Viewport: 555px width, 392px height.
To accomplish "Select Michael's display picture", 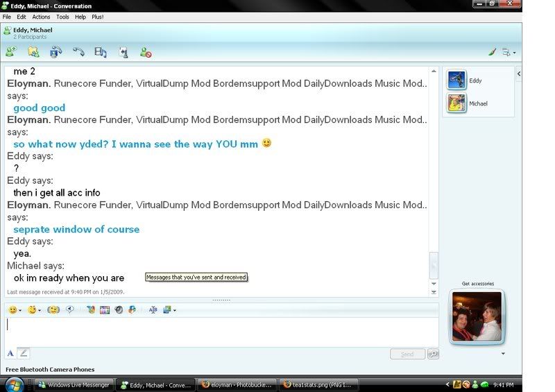I will [x=456, y=103].
